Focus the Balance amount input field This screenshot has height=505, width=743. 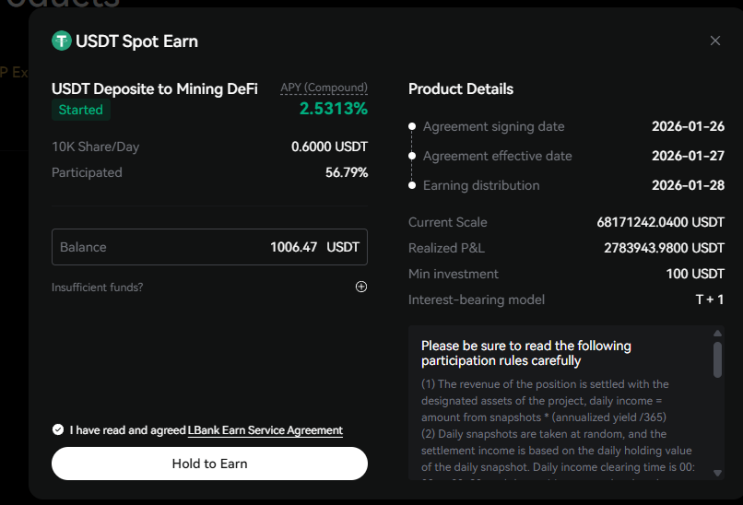209,247
